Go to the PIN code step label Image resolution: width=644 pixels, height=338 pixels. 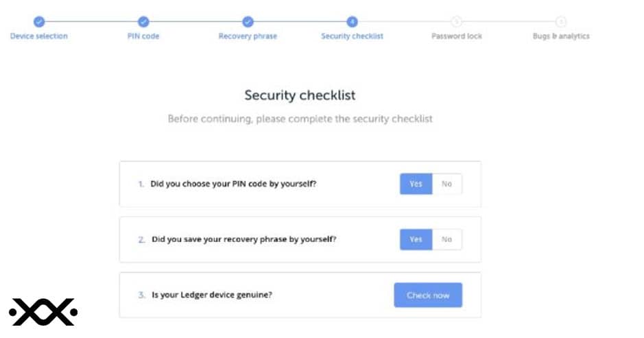pyautogui.click(x=143, y=36)
